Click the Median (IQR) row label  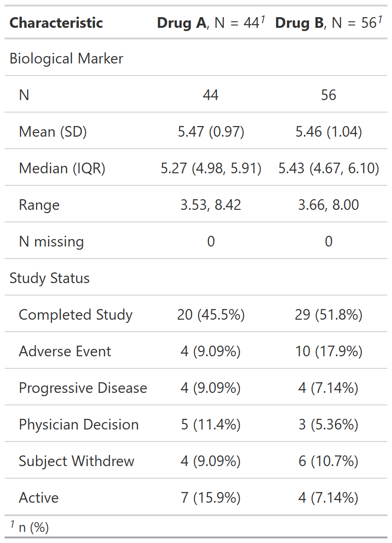[x=62, y=169]
